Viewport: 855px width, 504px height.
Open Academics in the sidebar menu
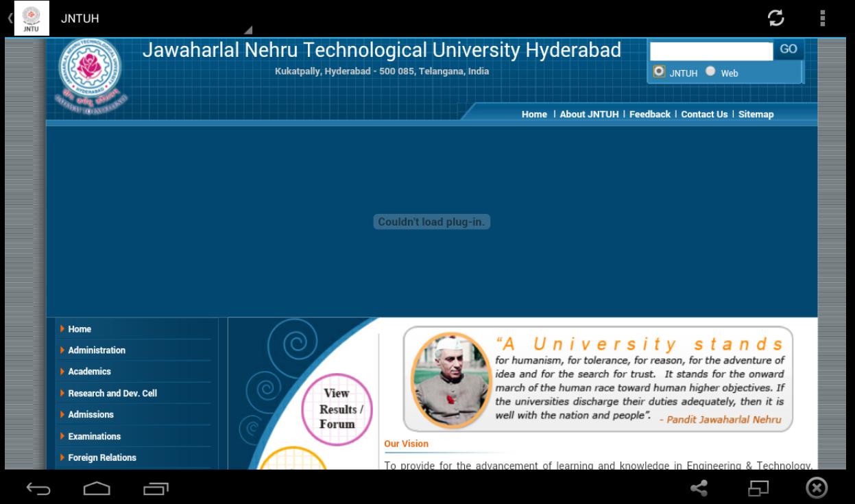[x=89, y=372]
